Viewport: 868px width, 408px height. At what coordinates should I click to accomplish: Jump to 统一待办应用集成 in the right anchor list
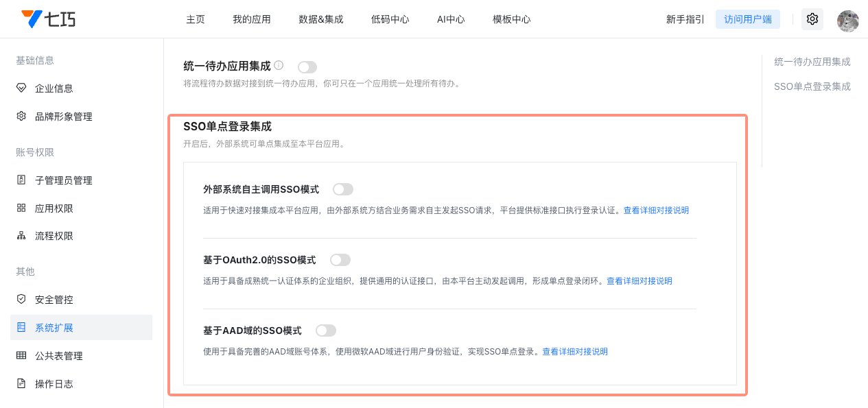(812, 62)
